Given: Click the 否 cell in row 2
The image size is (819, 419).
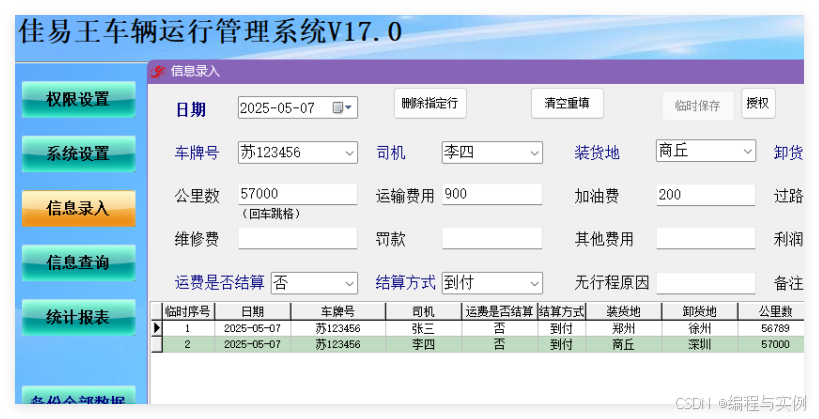Looking at the screenshot, I should [x=499, y=344].
